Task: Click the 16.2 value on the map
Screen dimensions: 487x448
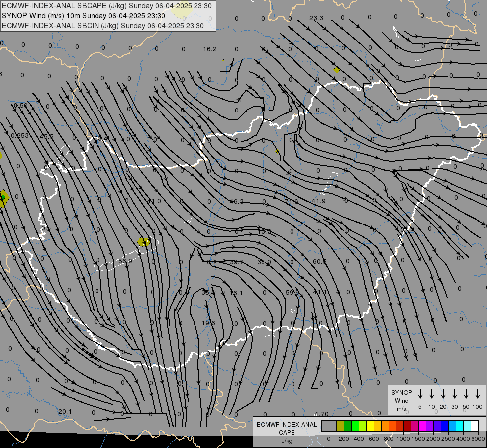Action: click(210, 49)
